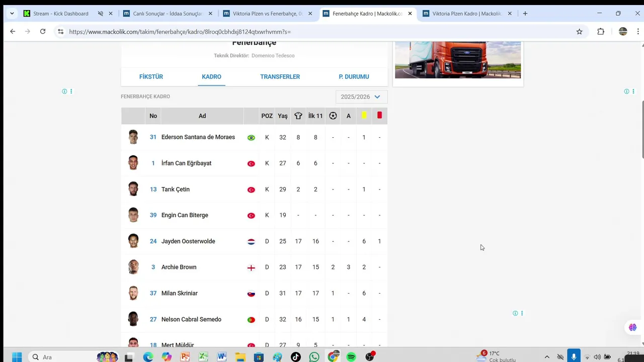Open the TRANSFERLER tab
644x362 pixels.
pos(280,76)
